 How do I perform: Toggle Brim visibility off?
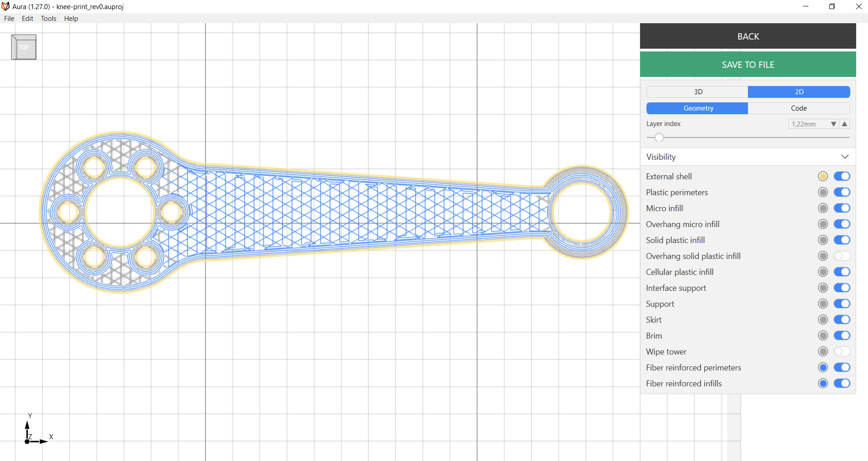click(x=842, y=335)
